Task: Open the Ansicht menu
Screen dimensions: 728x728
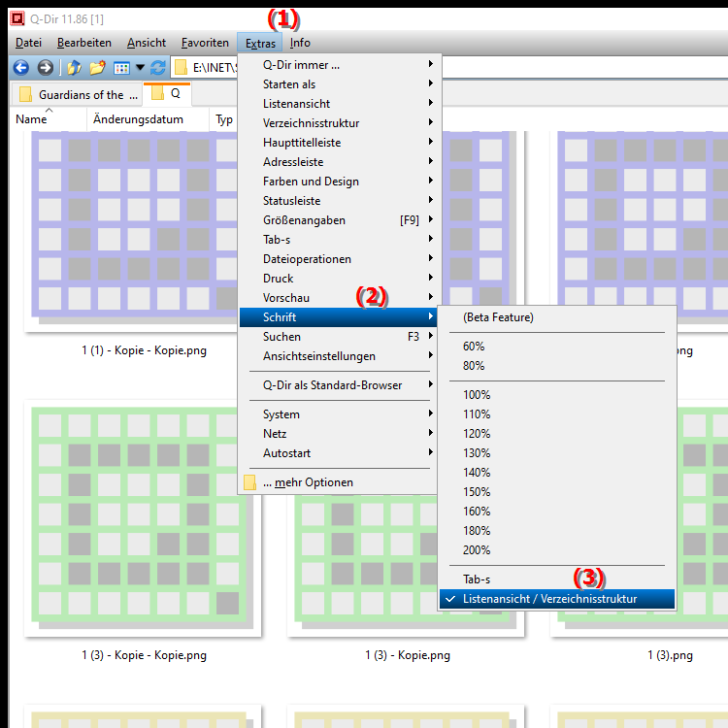Action: tap(147, 43)
